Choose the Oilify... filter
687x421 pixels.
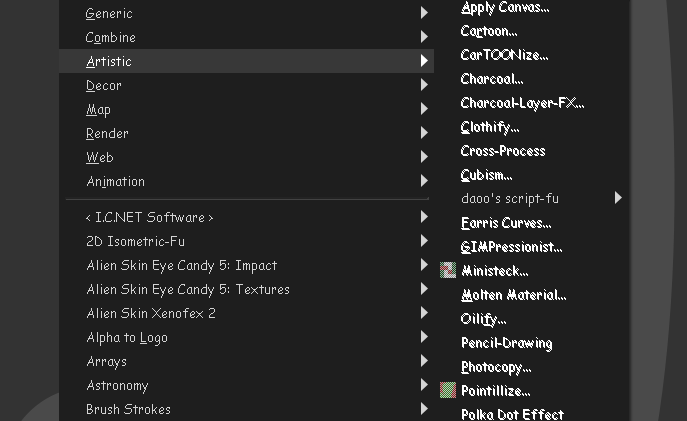coord(483,319)
